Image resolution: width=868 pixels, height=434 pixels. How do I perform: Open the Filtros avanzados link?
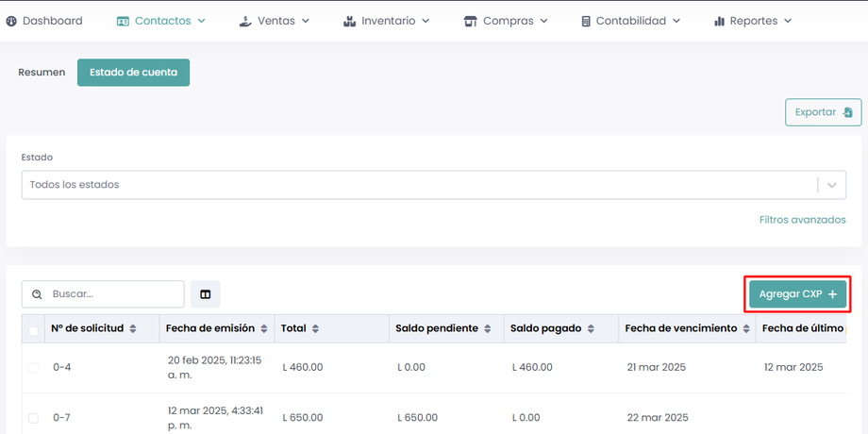click(802, 220)
